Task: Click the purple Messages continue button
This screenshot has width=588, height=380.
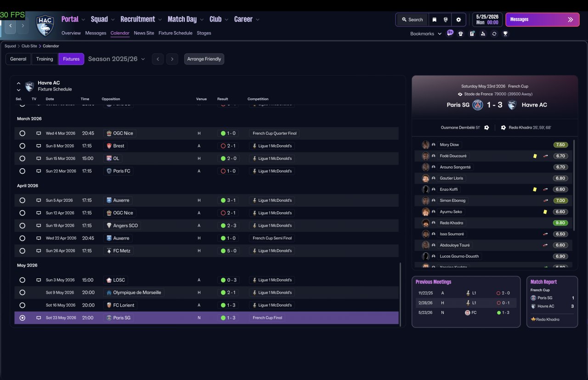Action: coord(543,20)
